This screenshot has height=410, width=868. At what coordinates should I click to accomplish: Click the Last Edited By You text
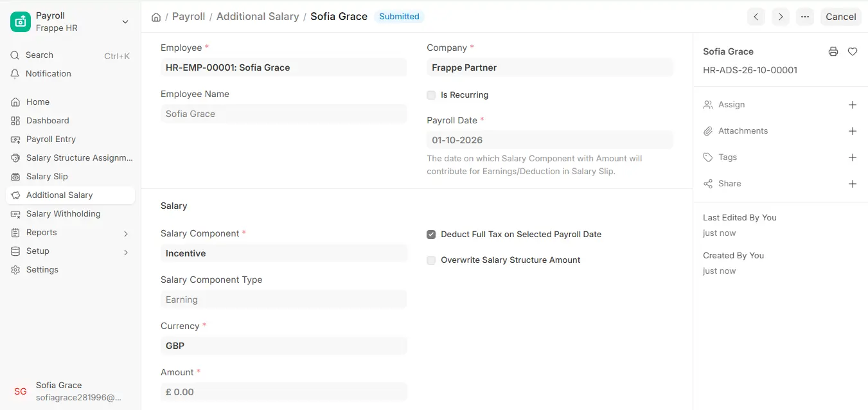[740, 218]
